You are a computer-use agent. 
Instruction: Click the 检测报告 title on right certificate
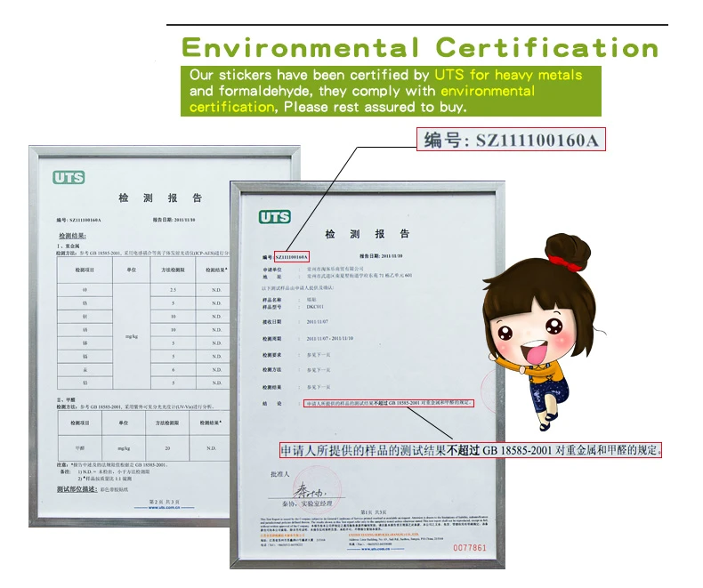(x=368, y=234)
